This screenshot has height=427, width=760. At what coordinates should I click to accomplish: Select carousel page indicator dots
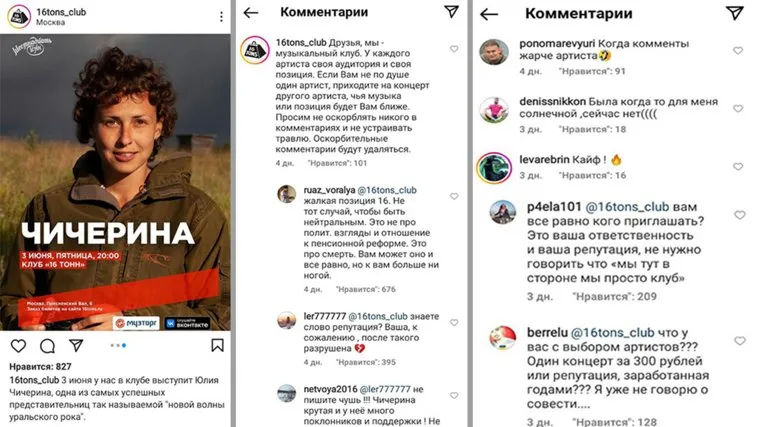118,346
